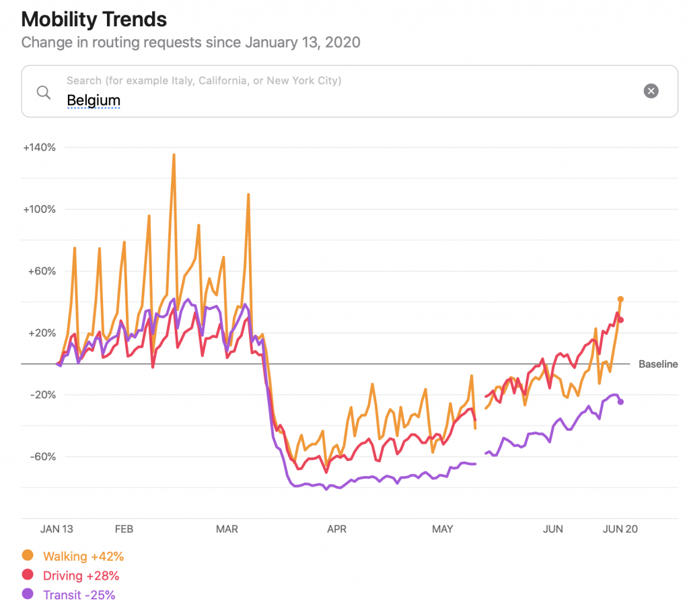Click the purple Transit legend dot
The height and width of the screenshot is (616, 689).
[28, 594]
